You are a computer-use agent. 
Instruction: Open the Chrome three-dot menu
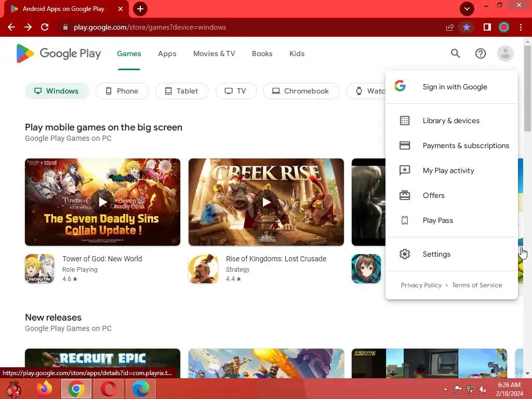tap(521, 27)
